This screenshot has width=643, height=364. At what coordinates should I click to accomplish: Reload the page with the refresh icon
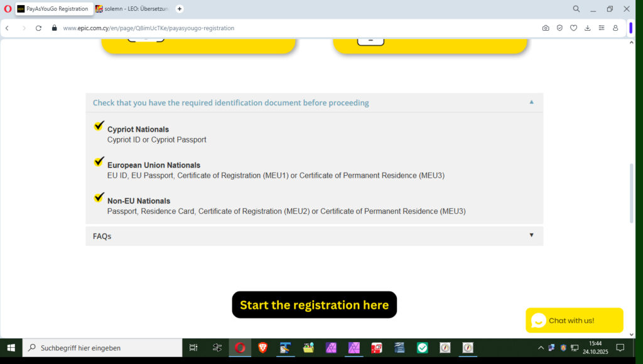tap(38, 28)
